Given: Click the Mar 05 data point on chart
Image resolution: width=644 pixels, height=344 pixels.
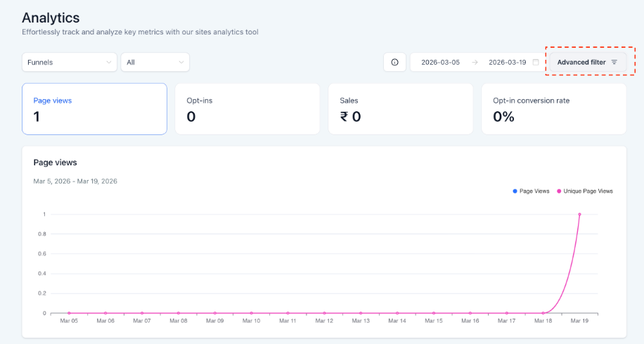Looking at the screenshot, I should coord(69,313).
